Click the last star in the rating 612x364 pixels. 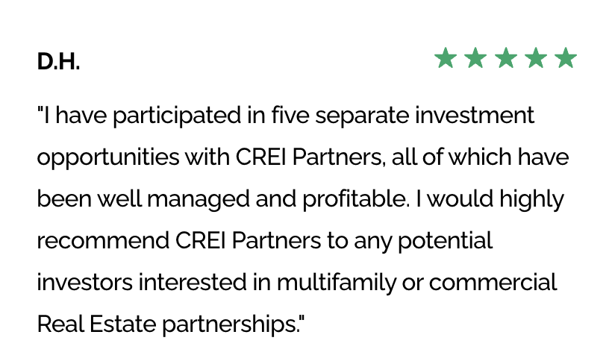(x=566, y=58)
